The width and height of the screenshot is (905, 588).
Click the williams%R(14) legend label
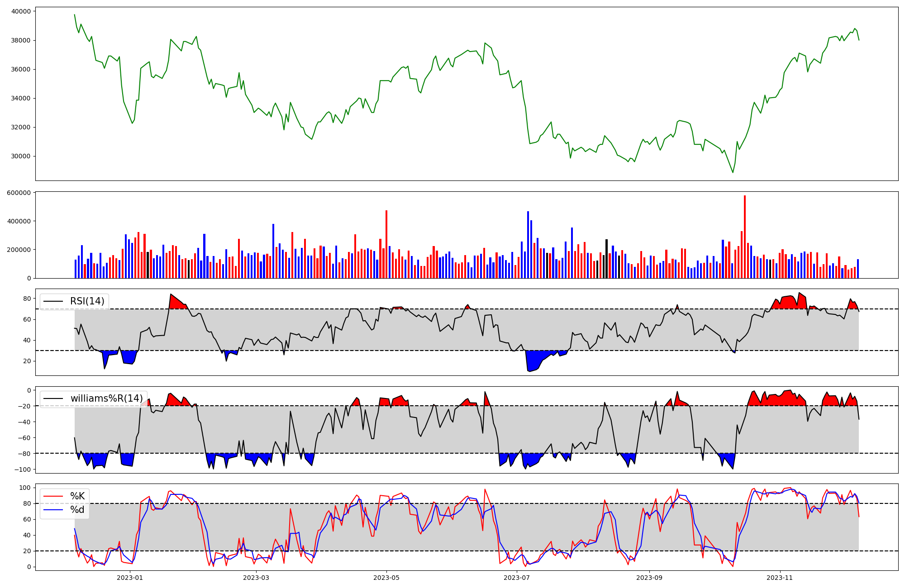tap(106, 398)
